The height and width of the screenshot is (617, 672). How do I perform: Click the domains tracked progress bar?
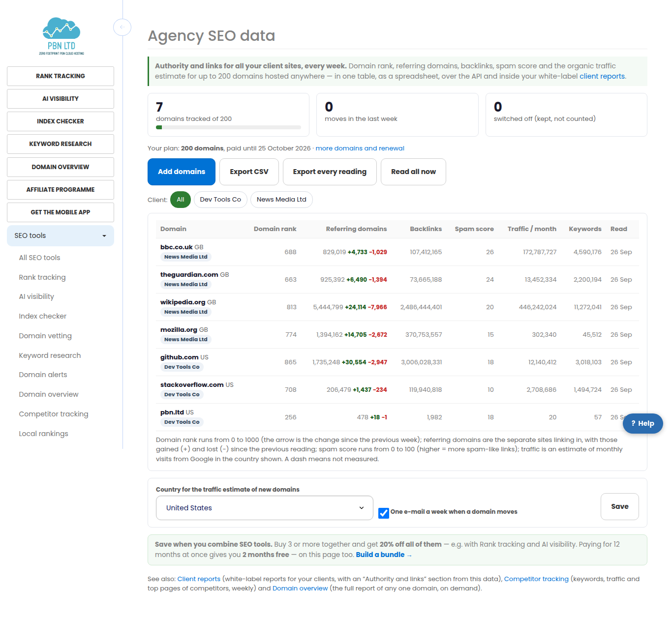(x=228, y=127)
